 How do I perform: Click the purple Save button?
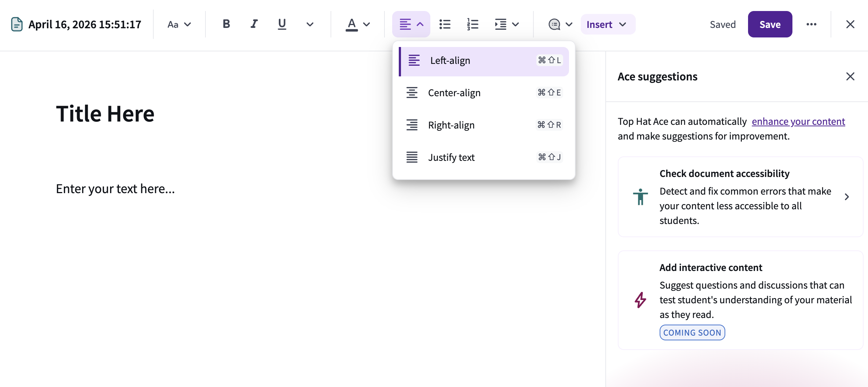(770, 24)
